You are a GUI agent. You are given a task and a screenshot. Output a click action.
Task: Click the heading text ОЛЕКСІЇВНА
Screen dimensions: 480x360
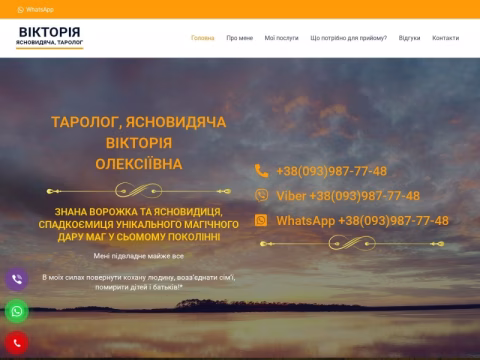click(139, 164)
